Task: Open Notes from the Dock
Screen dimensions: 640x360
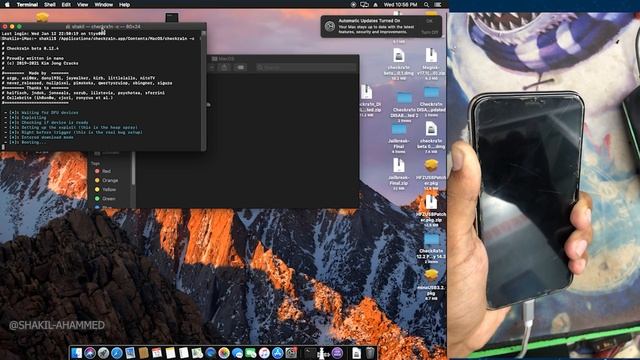Action: (x=170, y=353)
